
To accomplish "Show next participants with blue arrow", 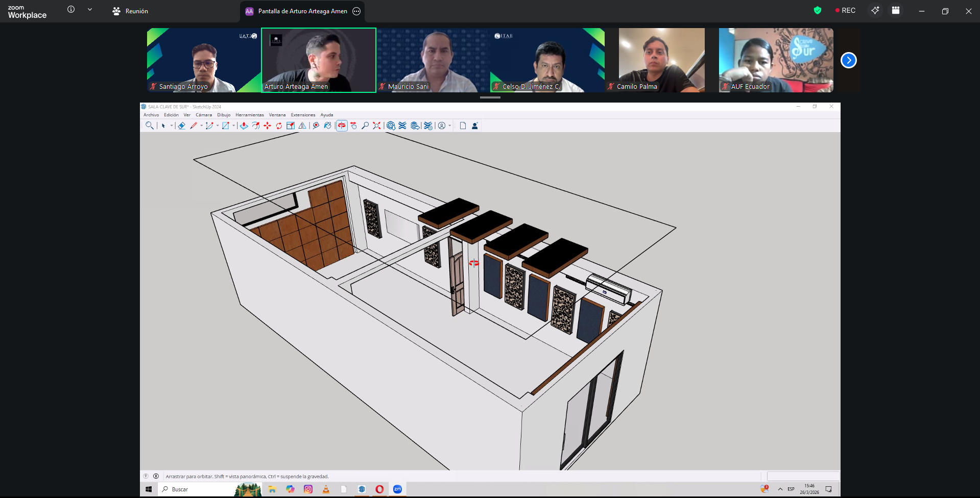I will (x=848, y=60).
